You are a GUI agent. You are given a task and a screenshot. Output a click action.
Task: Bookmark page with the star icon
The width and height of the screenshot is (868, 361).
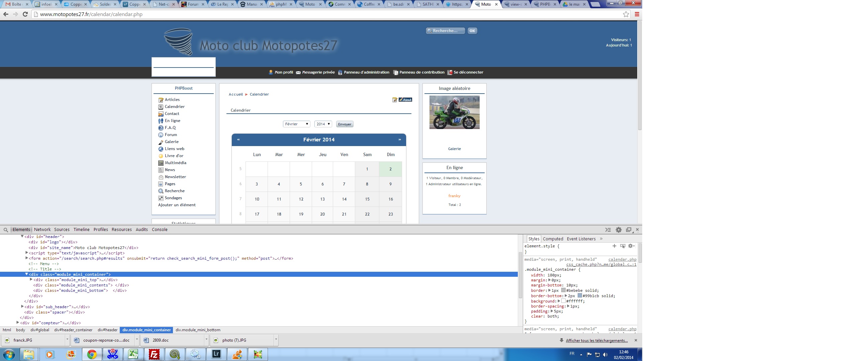(626, 14)
